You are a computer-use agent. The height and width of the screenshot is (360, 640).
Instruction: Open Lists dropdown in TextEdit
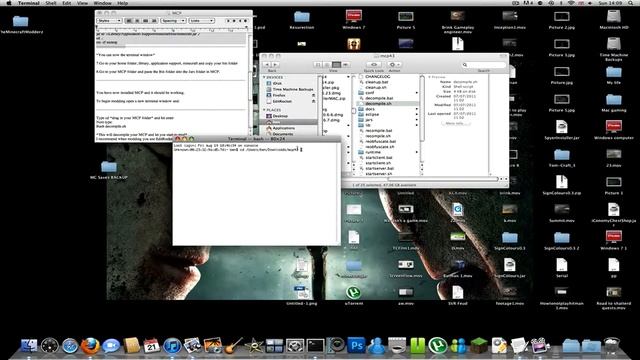tap(201, 20)
